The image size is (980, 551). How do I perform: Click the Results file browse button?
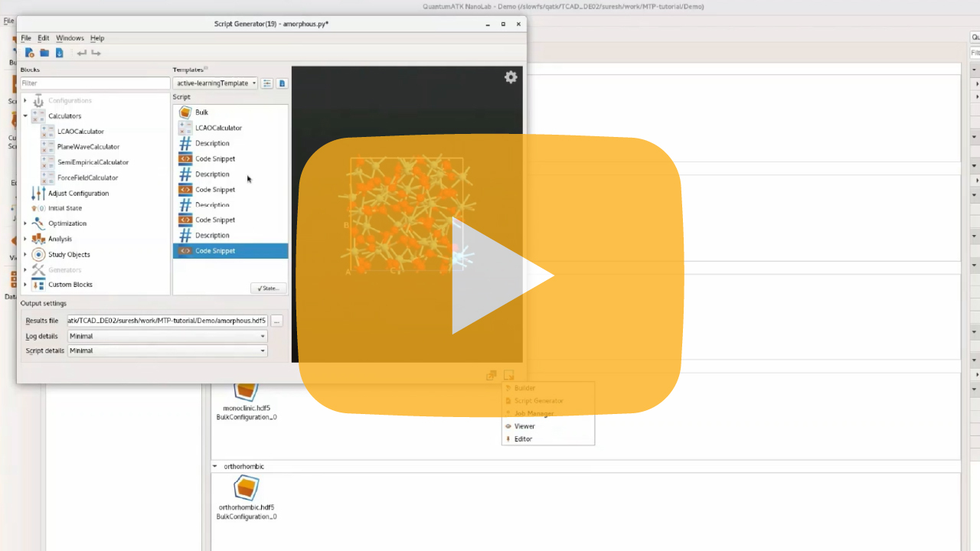coord(277,321)
